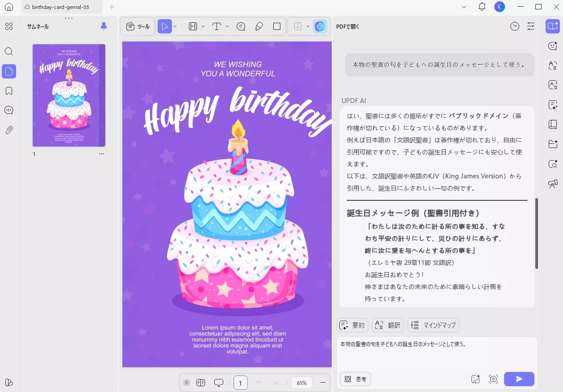This screenshot has width=563, height=392.
Task: Open the search panel in left sidebar
Action: [x=8, y=51]
